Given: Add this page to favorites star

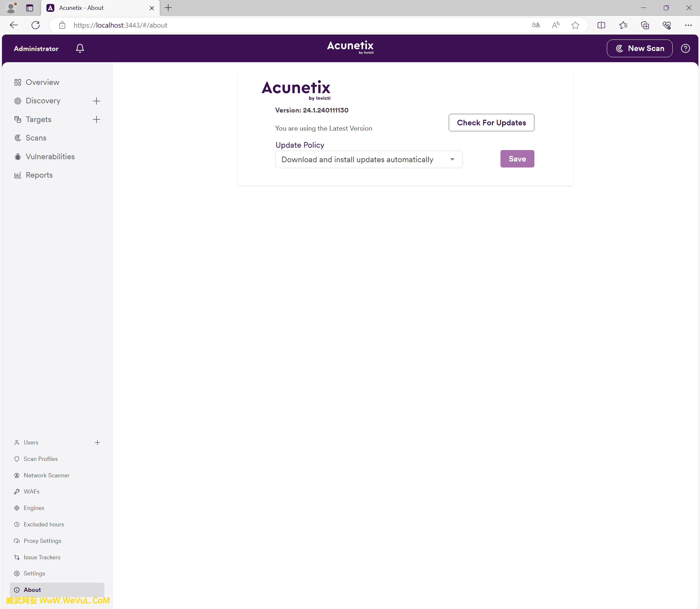Looking at the screenshot, I should click(x=575, y=25).
